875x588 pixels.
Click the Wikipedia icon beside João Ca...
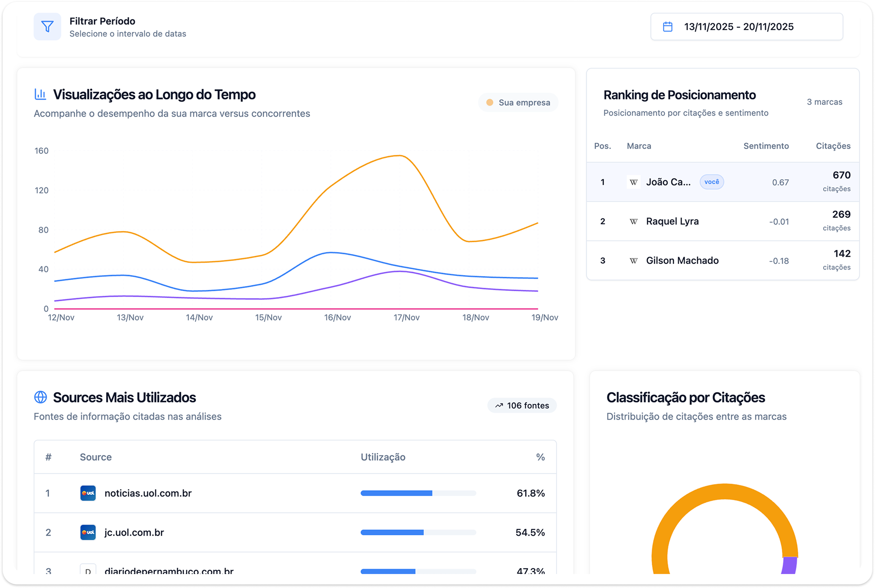(633, 182)
